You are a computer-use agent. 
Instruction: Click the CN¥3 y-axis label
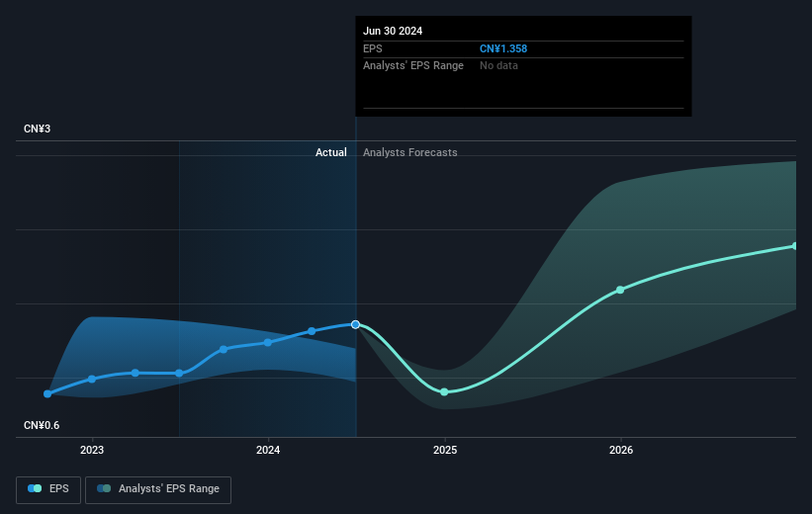(x=37, y=128)
